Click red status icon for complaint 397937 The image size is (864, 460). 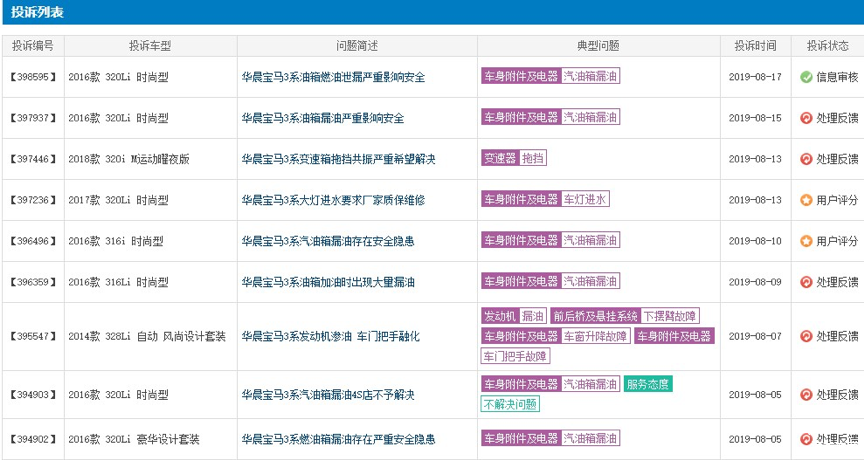pos(806,118)
